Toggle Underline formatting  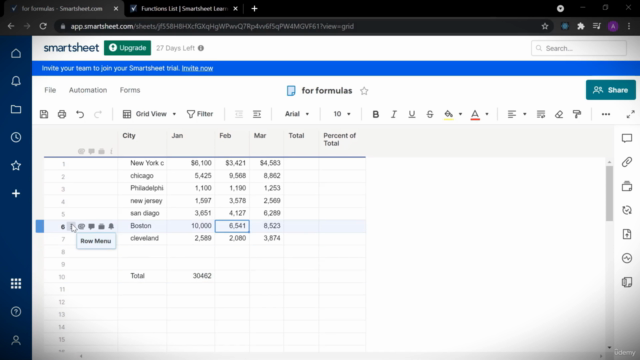(411, 114)
